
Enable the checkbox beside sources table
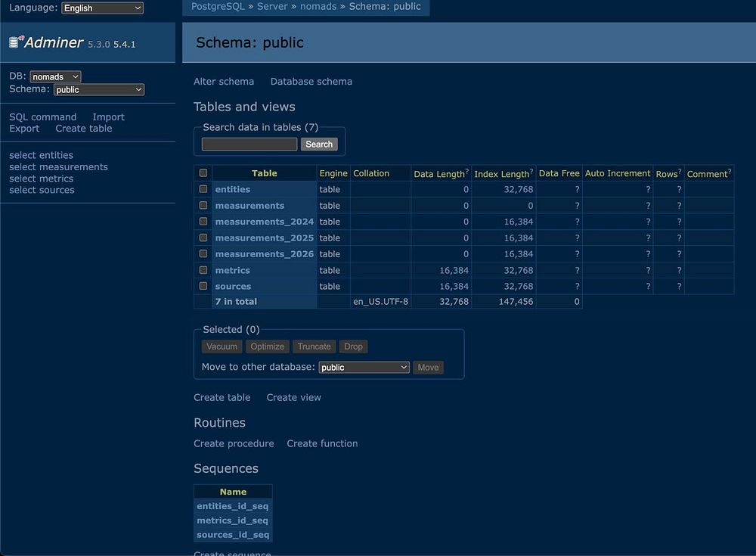click(x=203, y=286)
